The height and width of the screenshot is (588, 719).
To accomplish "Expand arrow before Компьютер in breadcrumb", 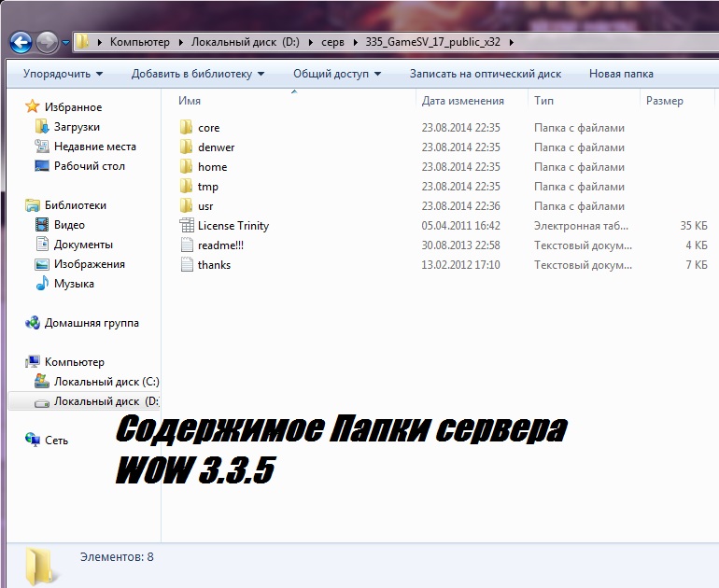I will pyautogui.click(x=100, y=43).
